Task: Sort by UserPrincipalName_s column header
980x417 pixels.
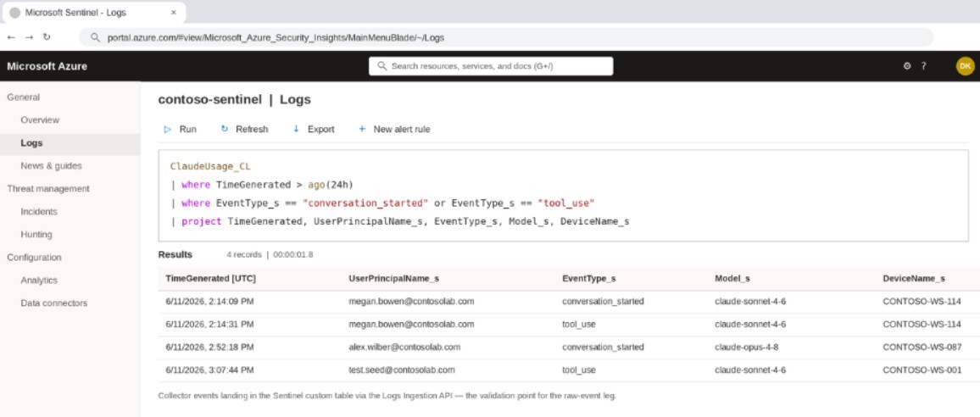Action: tap(393, 279)
